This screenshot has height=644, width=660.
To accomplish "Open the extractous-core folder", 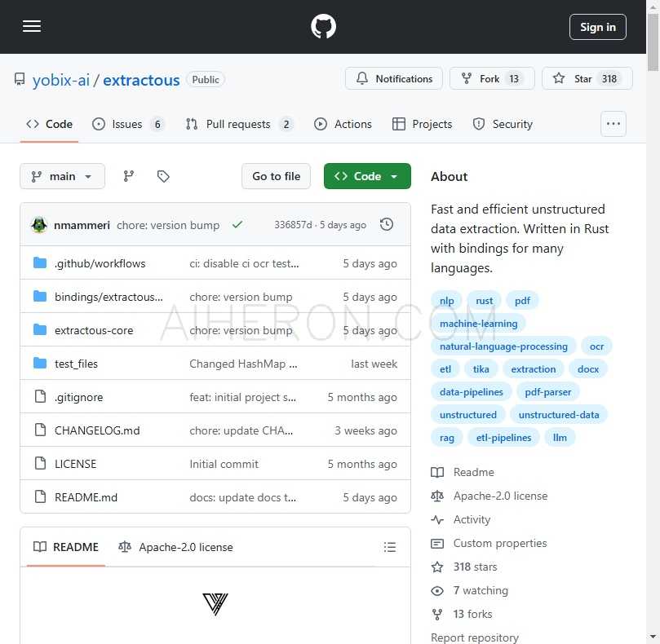I will (94, 331).
